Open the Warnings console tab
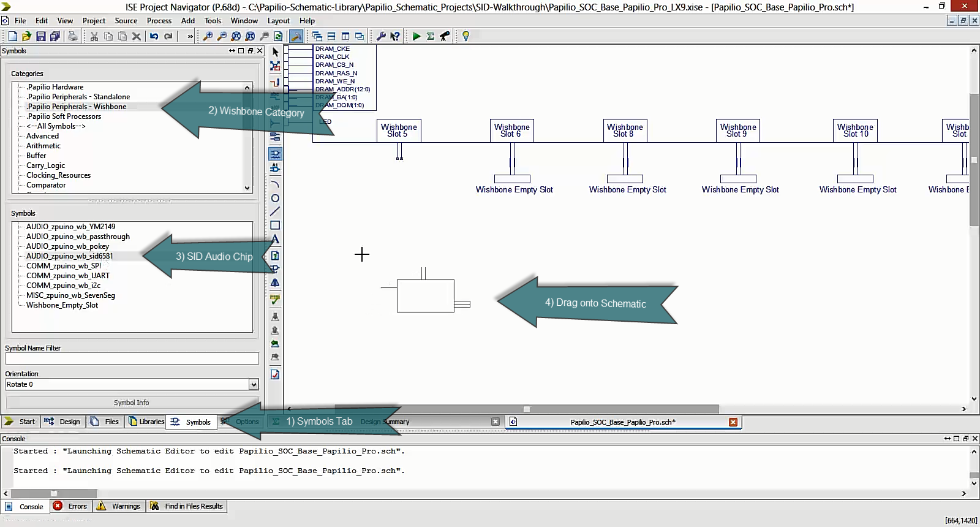The width and height of the screenshot is (980, 527). click(x=119, y=506)
